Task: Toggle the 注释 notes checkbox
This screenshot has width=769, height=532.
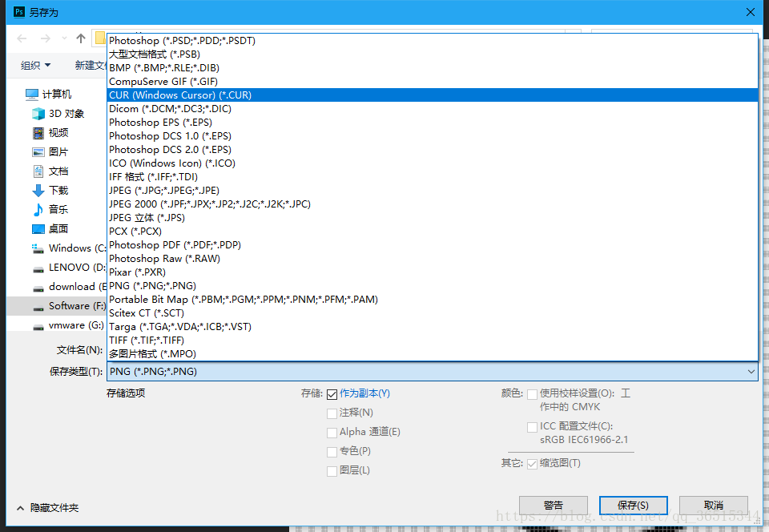Action: point(332,413)
